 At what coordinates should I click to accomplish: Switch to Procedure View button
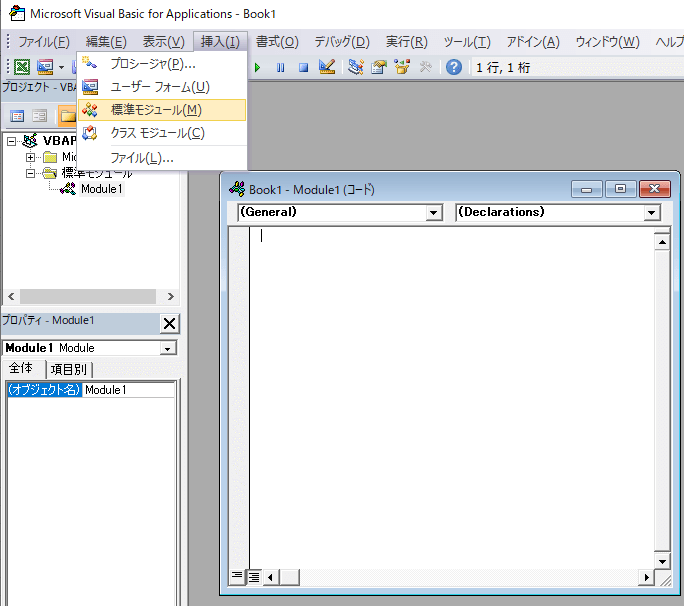click(237, 576)
